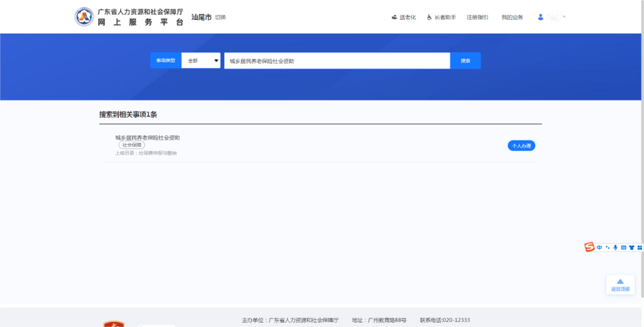Open the 事项类型 全部 dropdown
The image size is (644, 327).
point(201,61)
